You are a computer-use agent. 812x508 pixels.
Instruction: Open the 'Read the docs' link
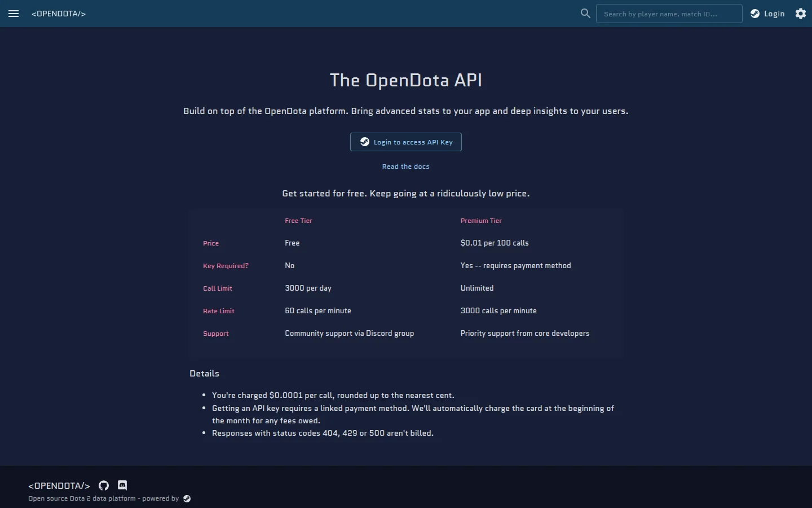coord(406,167)
